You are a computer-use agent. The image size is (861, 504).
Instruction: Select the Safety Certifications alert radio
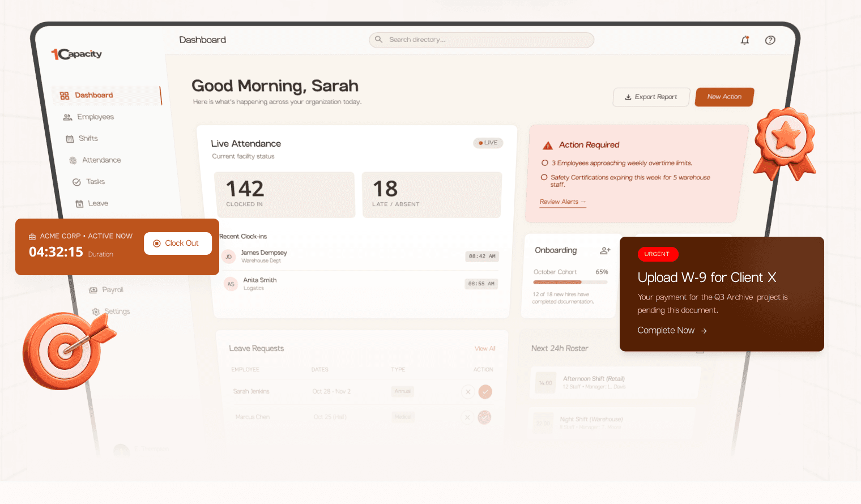pos(544,178)
